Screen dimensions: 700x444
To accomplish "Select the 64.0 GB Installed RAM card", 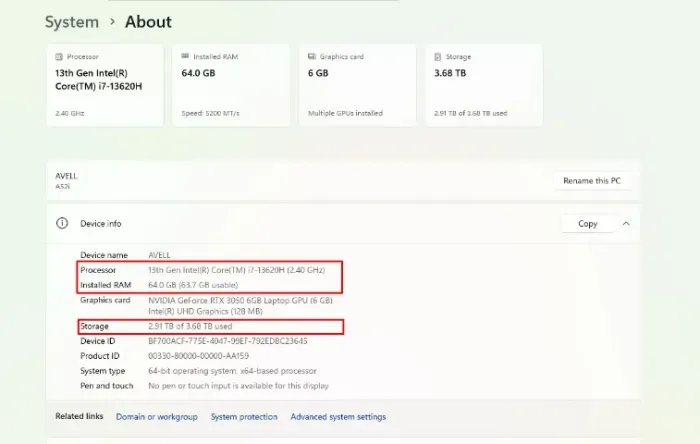I will coord(231,85).
